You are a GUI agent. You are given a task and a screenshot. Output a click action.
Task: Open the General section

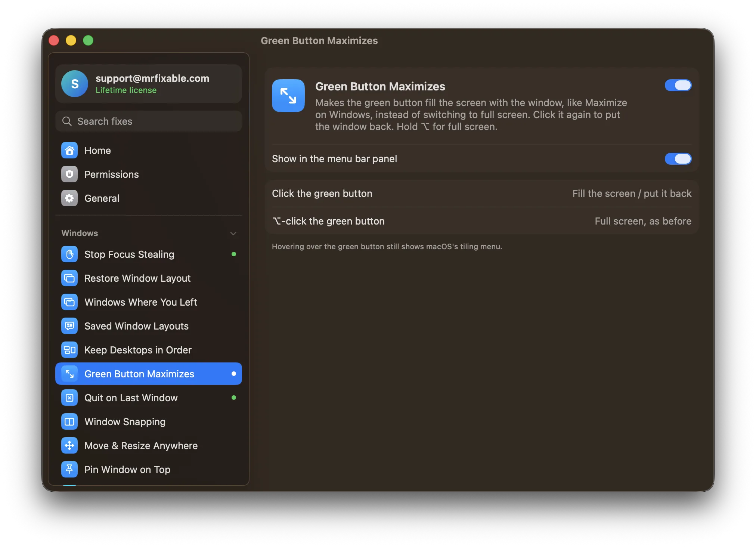pos(149,198)
